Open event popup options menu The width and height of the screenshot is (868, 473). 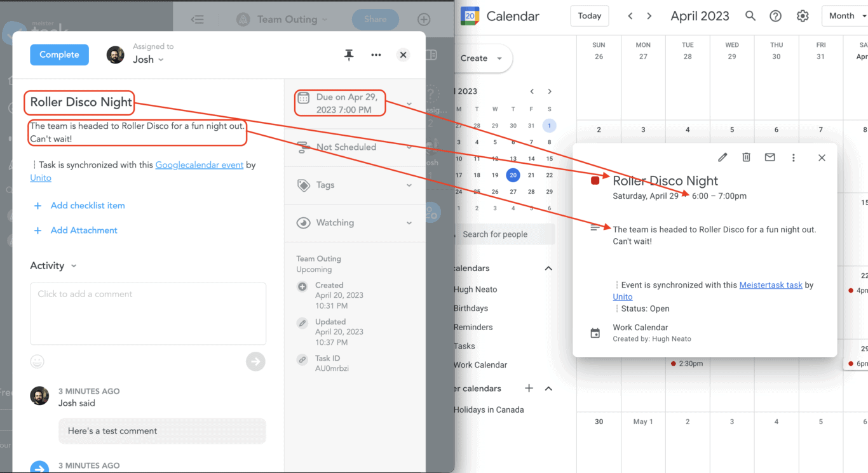point(794,157)
